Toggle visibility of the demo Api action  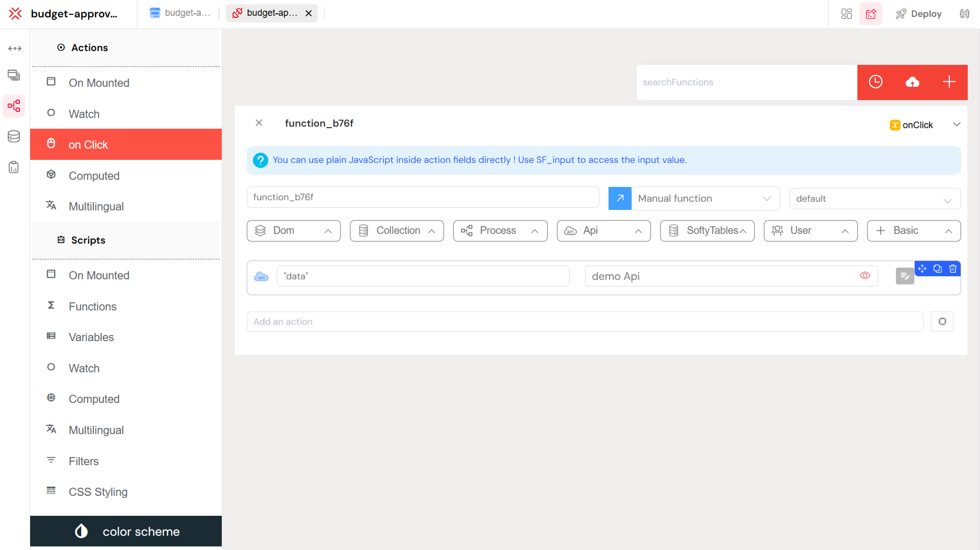point(865,276)
